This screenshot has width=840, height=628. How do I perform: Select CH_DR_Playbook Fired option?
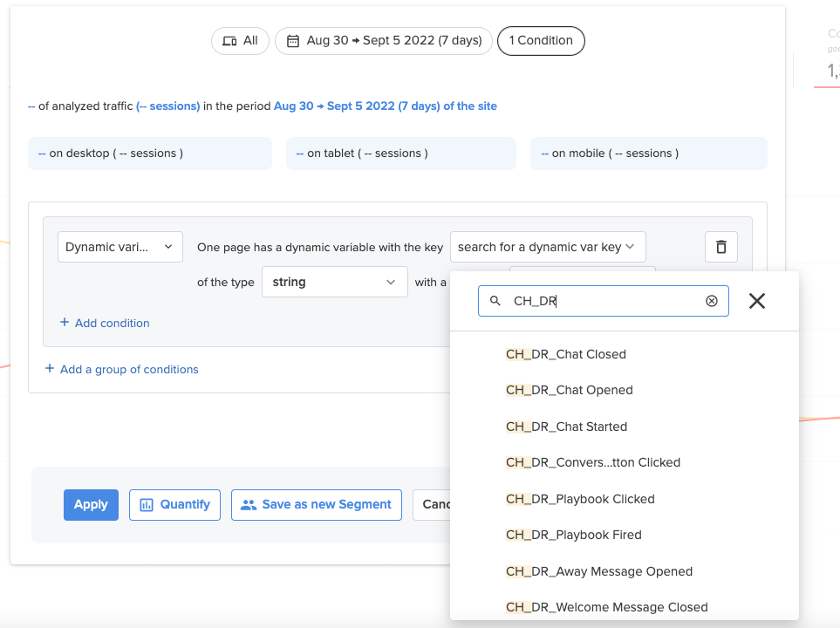tap(573, 535)
